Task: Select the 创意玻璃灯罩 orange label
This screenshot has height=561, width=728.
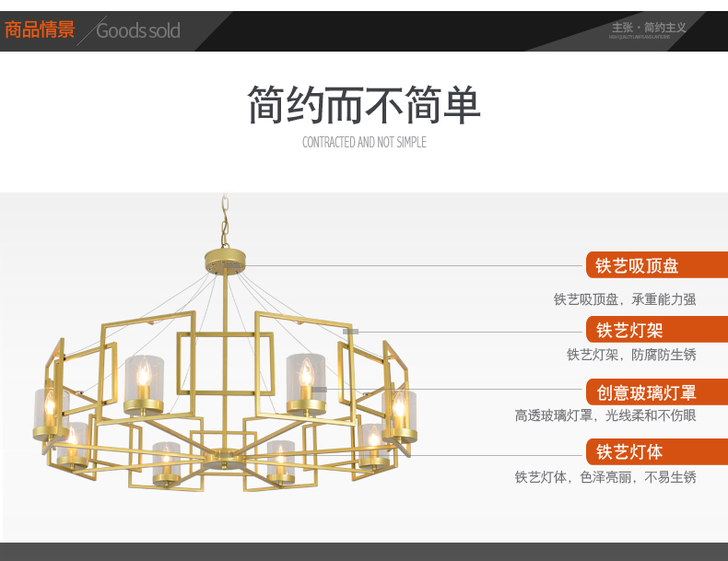Action: 656,392
